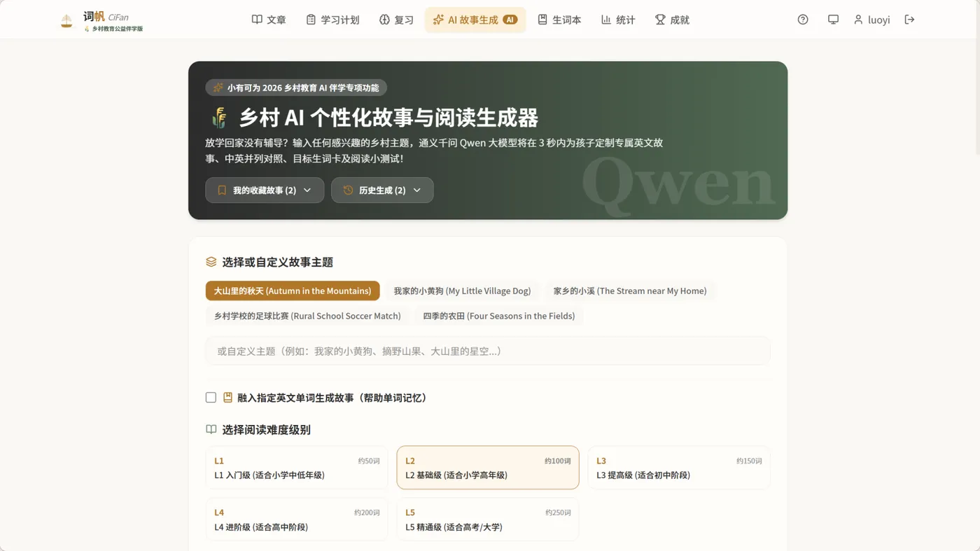Choose theme 四季的农田 (Four Seasons in the Fields)

pos(499,316)
